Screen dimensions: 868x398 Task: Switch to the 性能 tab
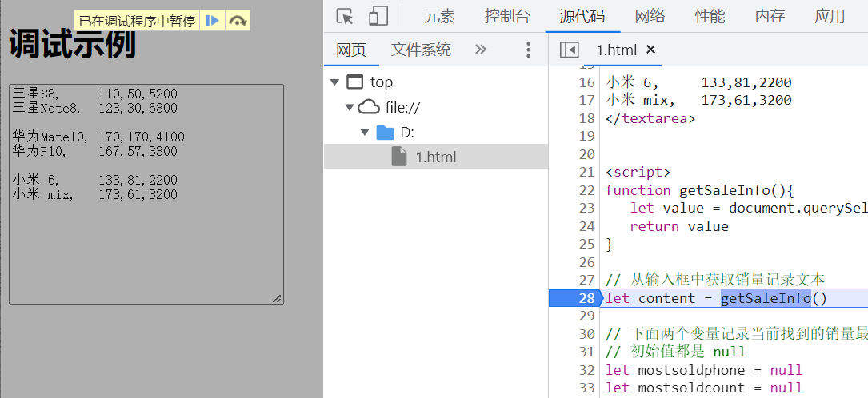pyautogui.click(x=710, y=16)
